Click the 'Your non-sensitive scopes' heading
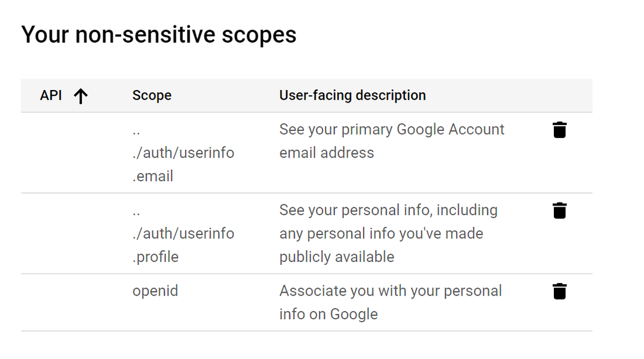This screenshot has width=644, height=359. [158, 34]
